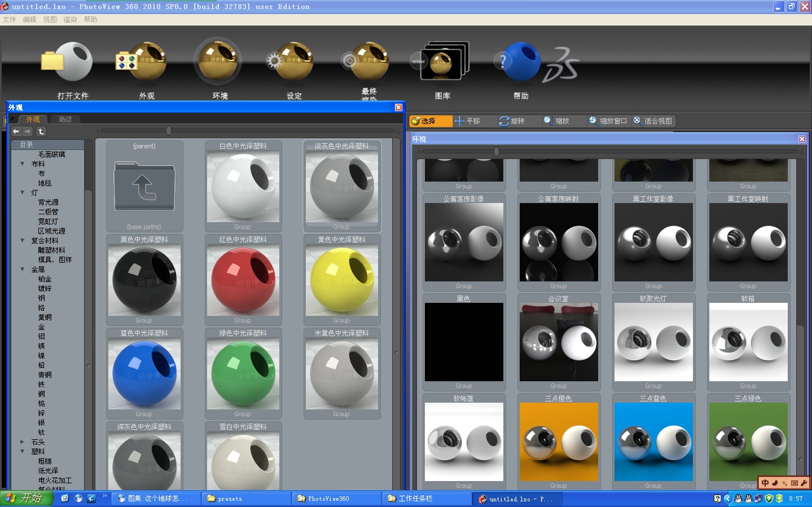Switch to the 高级 (Advanced) tab

[x=65, y=120]
